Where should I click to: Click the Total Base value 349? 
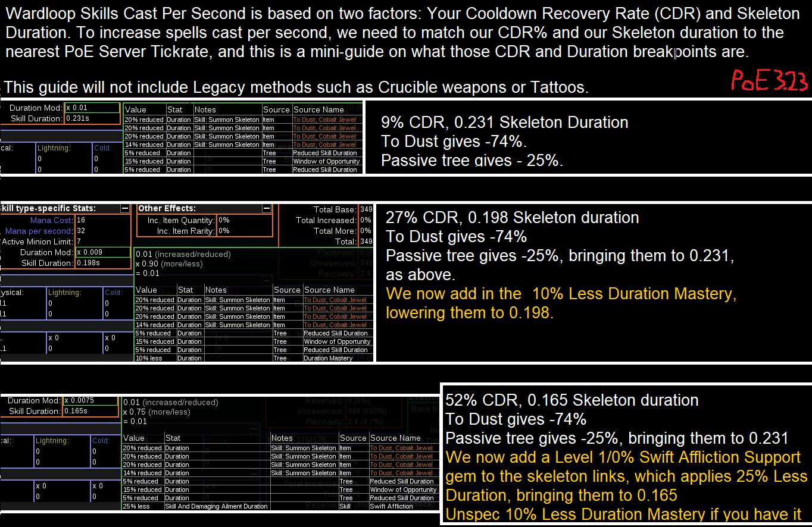(x=366, y=209)
